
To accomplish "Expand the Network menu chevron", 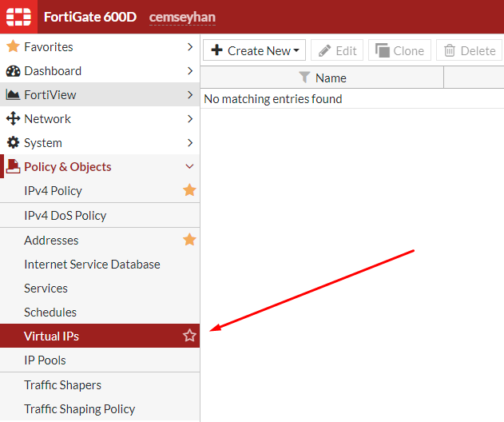I will (190, 118).
